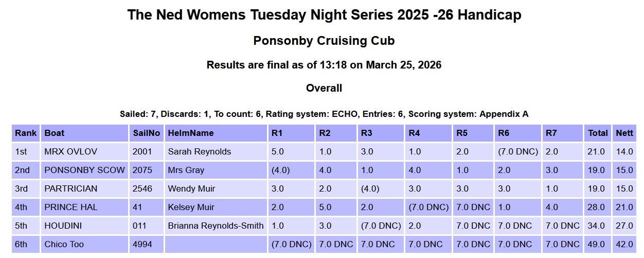Click the R1 column header
The height and width of the screenshot is (258, 644).
point(277,133)
